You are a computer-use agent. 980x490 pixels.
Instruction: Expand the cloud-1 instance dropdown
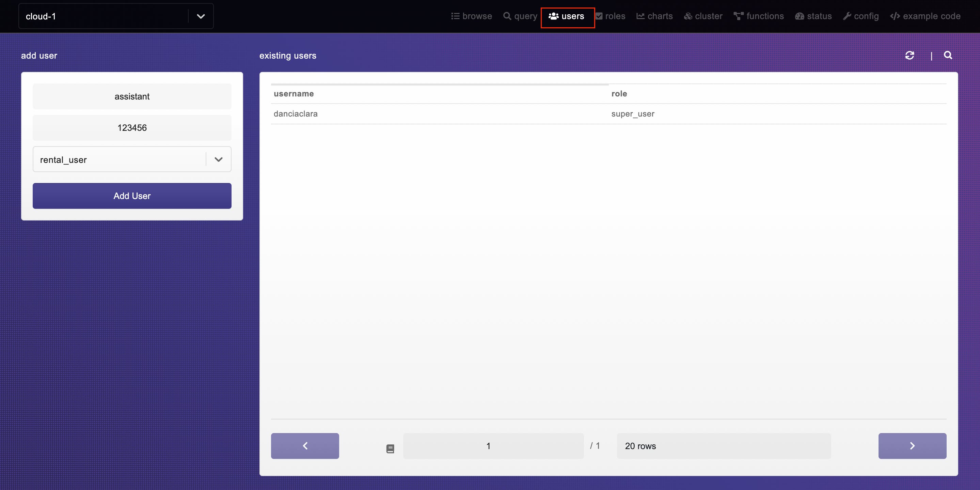(201, 16)
